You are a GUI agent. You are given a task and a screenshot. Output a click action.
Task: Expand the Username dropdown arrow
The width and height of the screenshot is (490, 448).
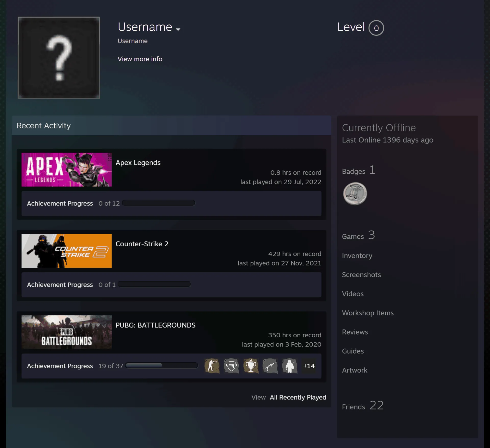178,29
